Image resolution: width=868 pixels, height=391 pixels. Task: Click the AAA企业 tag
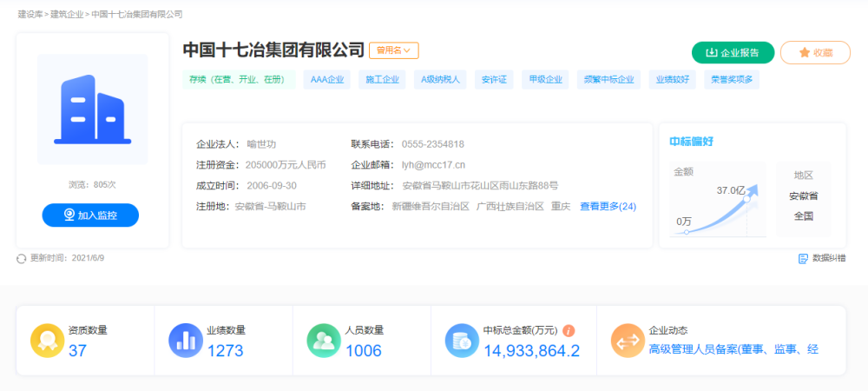(x=326, y=80)
